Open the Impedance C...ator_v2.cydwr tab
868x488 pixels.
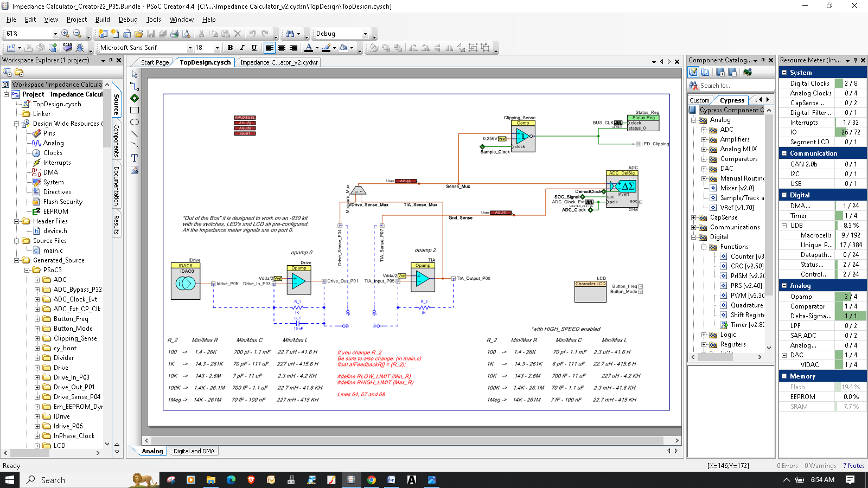(279, 62)
